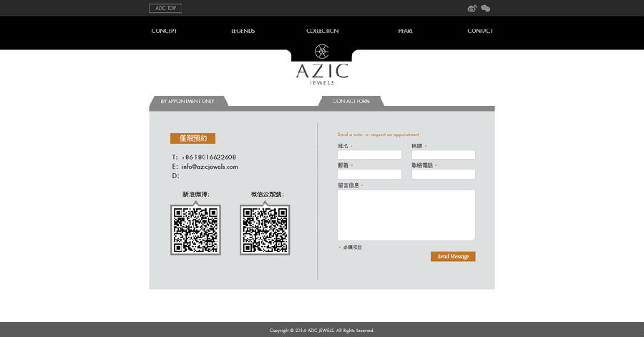Click the Send Message button
The width and height of the screenshot is (644, 337).
click(x=453, y=257)
